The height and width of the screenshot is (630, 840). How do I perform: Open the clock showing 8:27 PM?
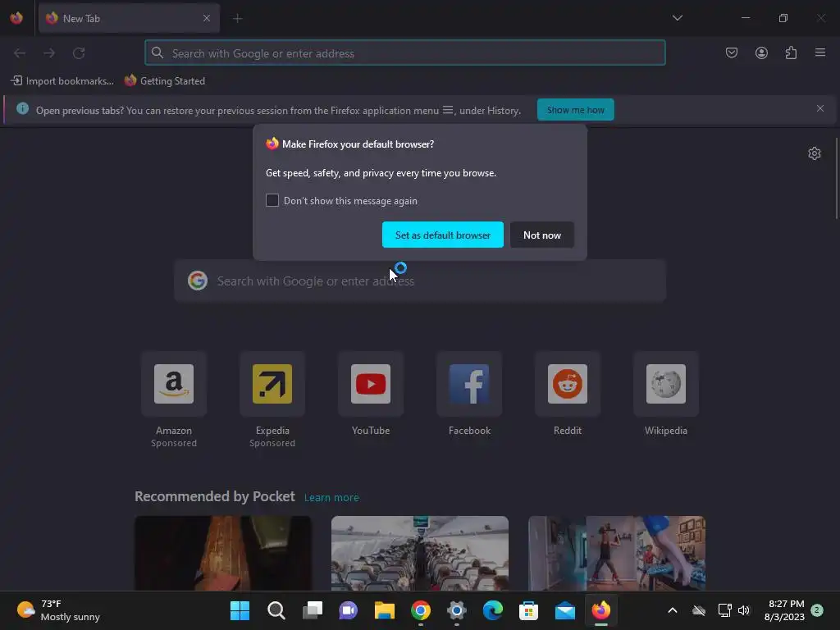[785, 610]
